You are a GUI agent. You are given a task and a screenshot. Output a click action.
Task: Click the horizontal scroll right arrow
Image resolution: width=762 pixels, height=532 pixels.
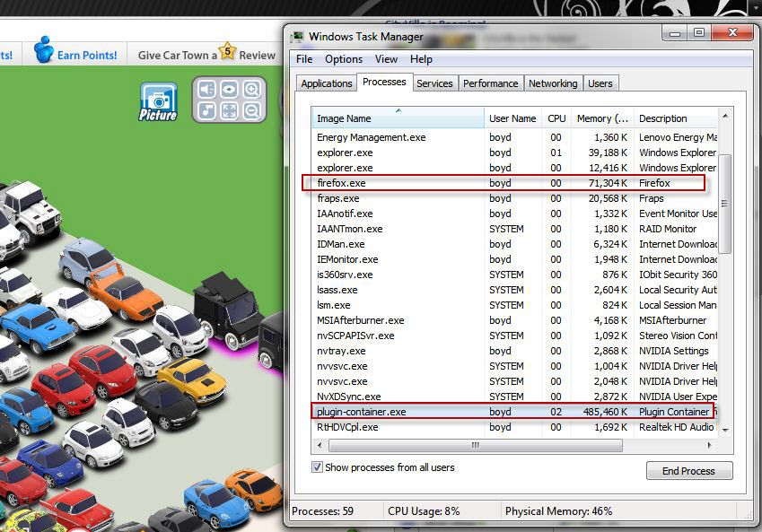pyautogui.click(x=710, y=445)
